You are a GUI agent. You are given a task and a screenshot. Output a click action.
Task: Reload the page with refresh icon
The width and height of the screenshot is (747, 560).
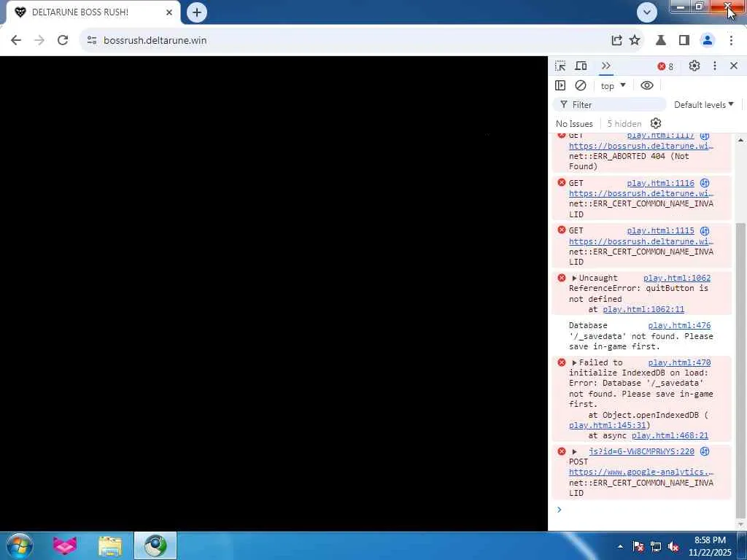pyautogui.click(x=63, y=40)
